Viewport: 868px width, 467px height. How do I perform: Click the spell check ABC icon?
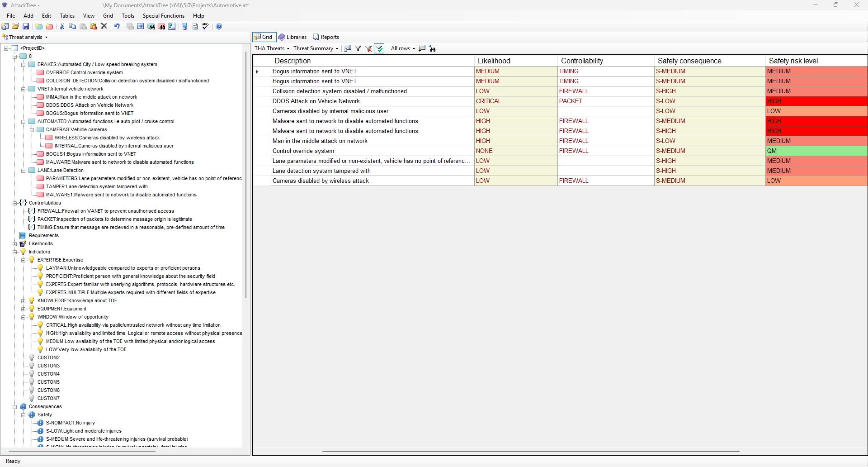tap(205, 27)
